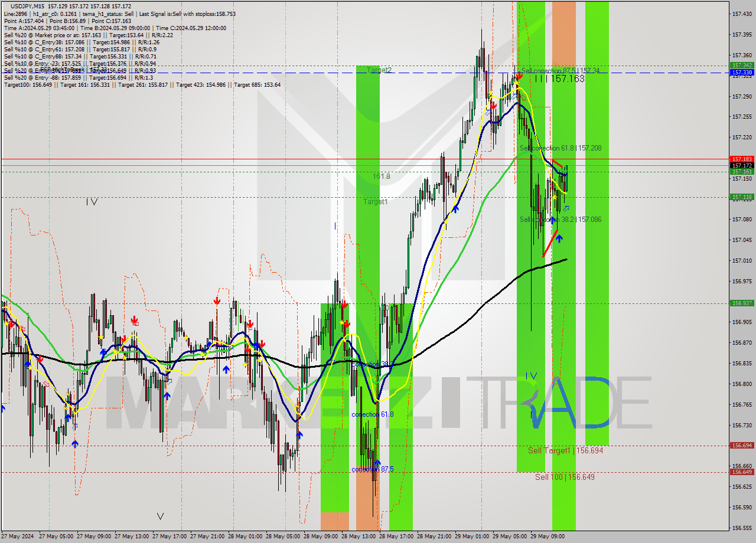
Task: Click the 'Line:2896 | h1_atr_c0' info line
Action: [x=119, y=14]
